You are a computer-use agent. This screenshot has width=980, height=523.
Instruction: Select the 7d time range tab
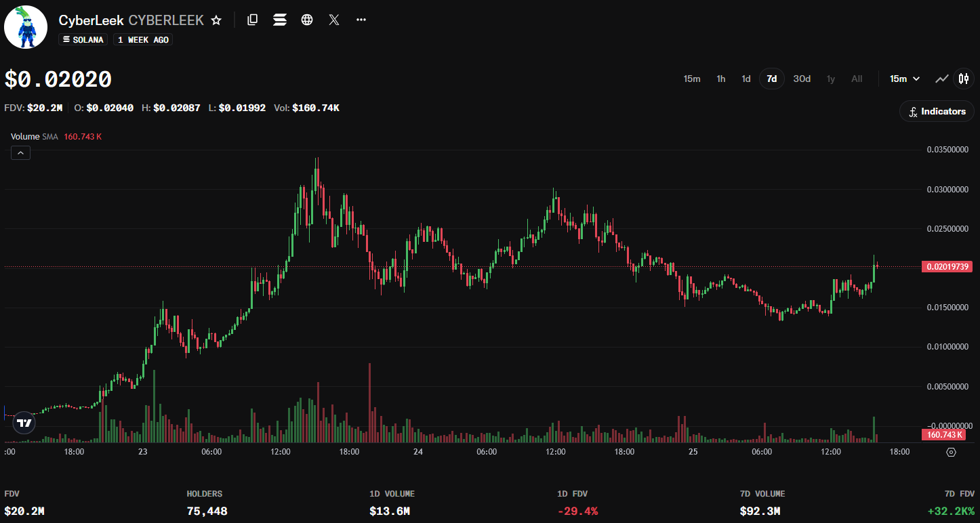(772, 79)
